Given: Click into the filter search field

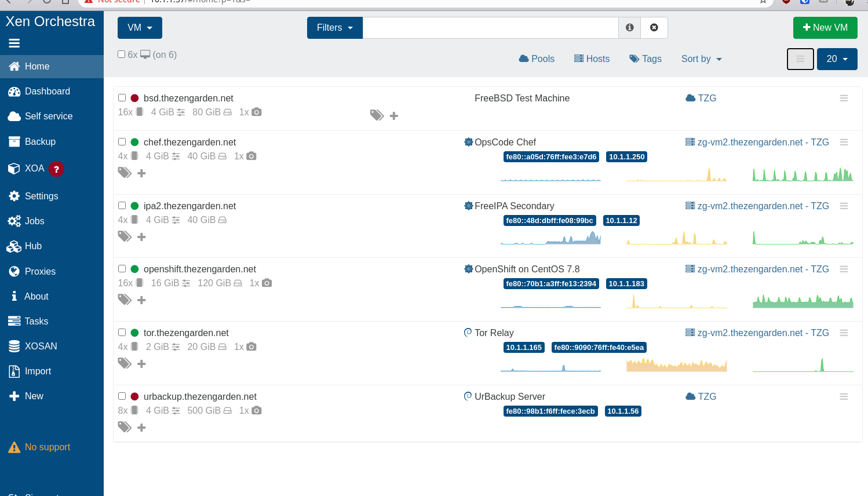Looking at the screenshot, I should pyautogui.click(x=490, y=28).
